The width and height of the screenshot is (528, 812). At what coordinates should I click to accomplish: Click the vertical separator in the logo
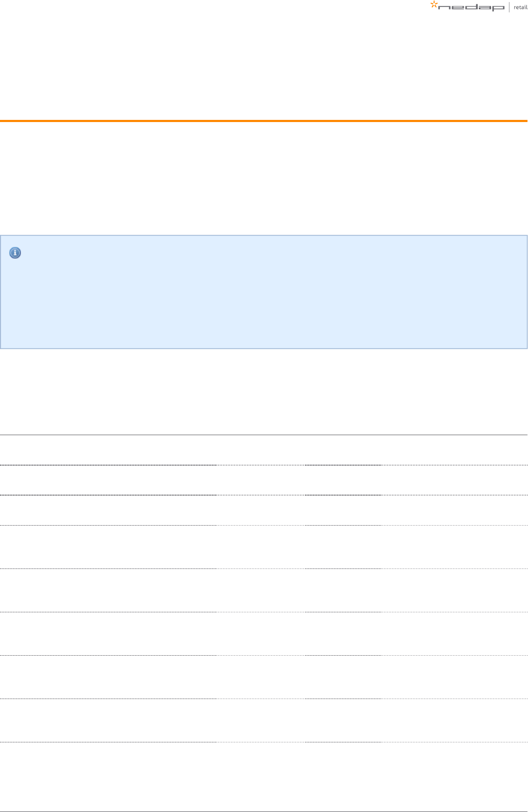click(x=509, y=7)
